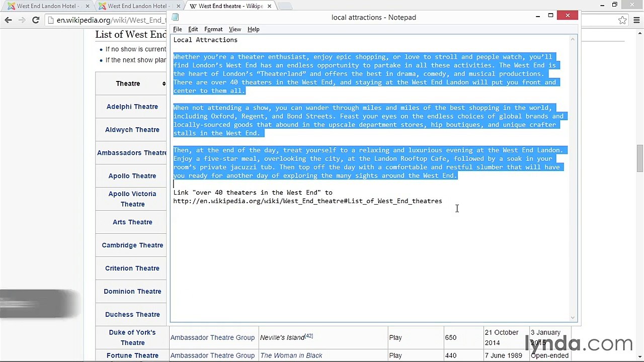Viewport: 644px width, 362px height.
Task: Open a new Chrome tab
Action: [x=284, y=6]
